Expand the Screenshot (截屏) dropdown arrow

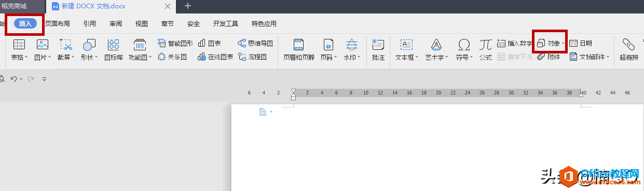coord(73,58)
